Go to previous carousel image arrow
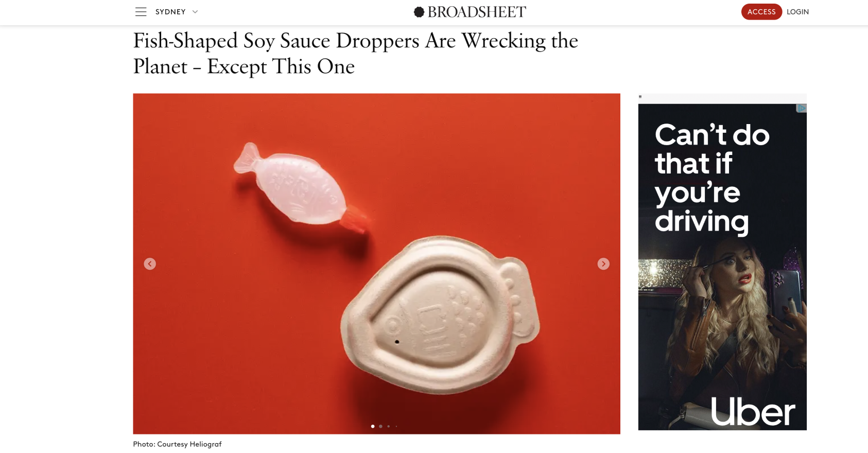 coord(150,264)
